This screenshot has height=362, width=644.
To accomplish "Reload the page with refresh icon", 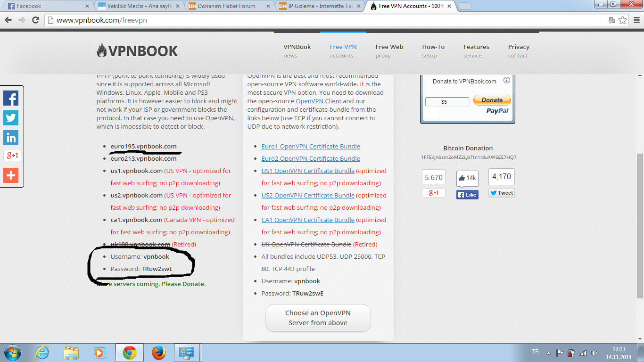I will coord(35,20).
